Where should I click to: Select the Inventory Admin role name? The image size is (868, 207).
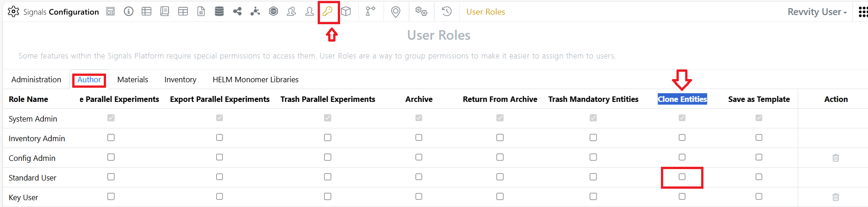point(37,138)
